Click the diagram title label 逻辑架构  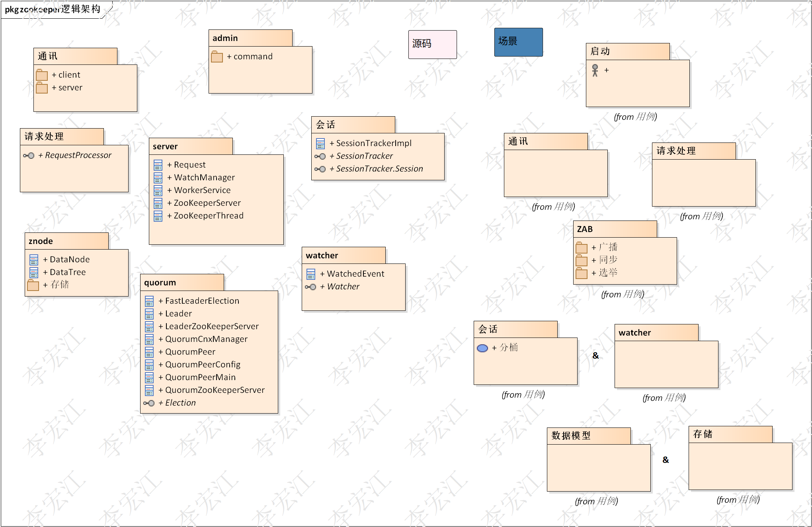(x=81, y=9)
